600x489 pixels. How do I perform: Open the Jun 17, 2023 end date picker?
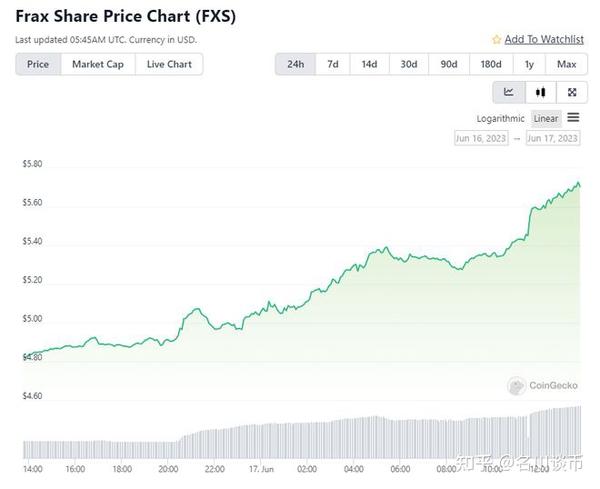tap(552, 139)
